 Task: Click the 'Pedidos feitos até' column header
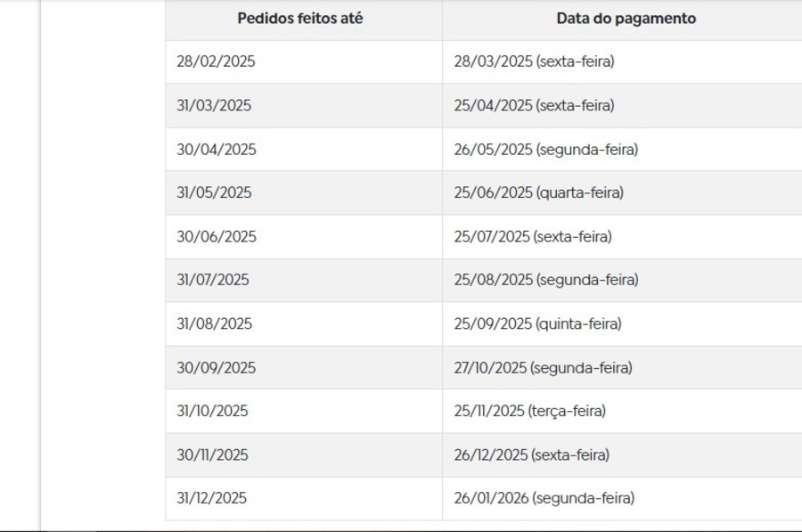tap(300, 19)
